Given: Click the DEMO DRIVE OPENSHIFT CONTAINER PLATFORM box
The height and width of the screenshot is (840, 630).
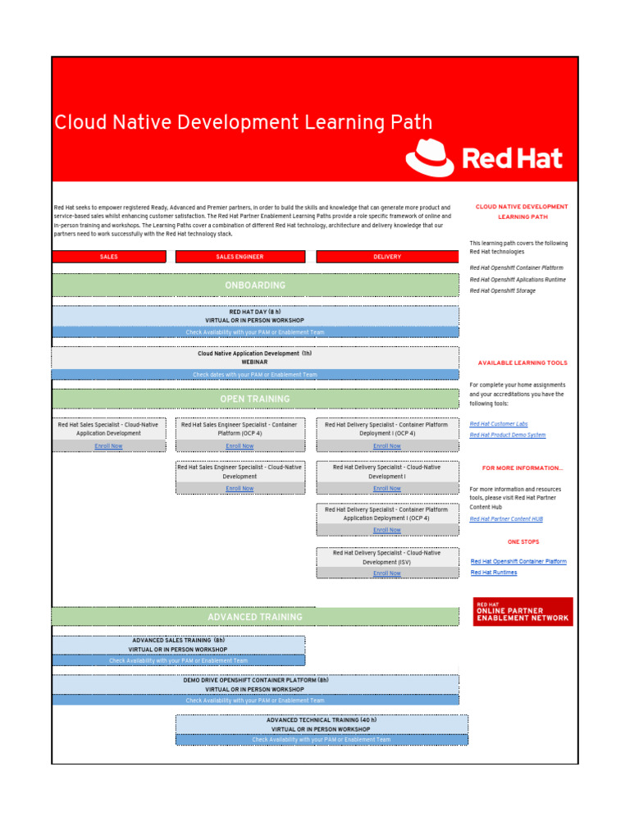Looking at the screenshot, I should (x=255, y=685).
